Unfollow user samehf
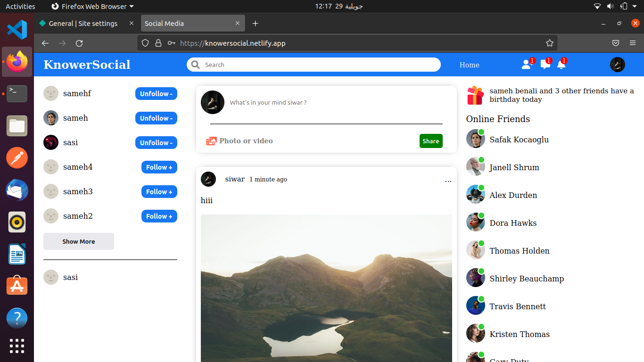644x362 pixels. [156, 94]
